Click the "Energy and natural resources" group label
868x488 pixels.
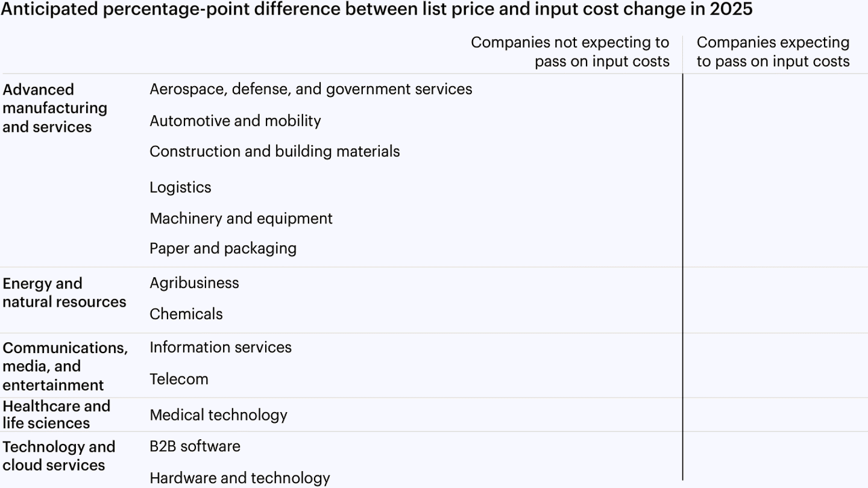(64, 293)
